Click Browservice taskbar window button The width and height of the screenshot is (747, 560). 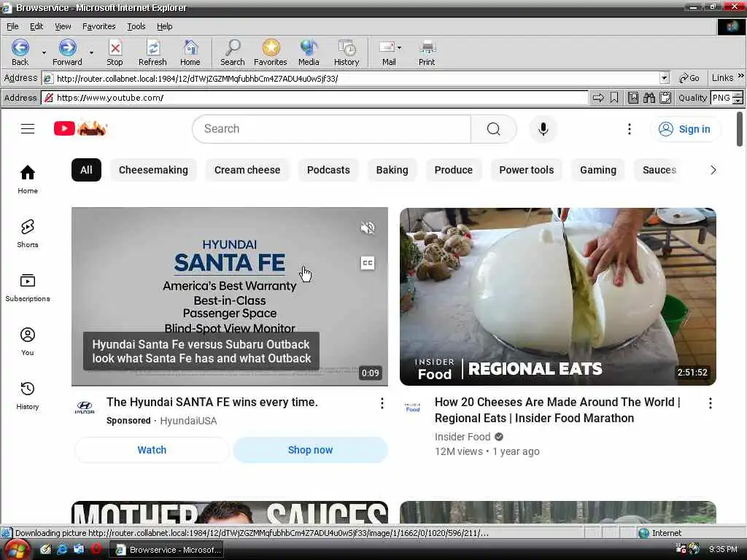(169, 550)
